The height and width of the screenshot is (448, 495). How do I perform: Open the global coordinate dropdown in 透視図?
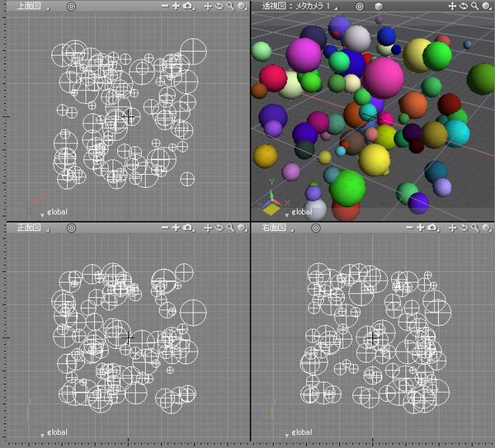pyautogui.click(x=299, y=212)
